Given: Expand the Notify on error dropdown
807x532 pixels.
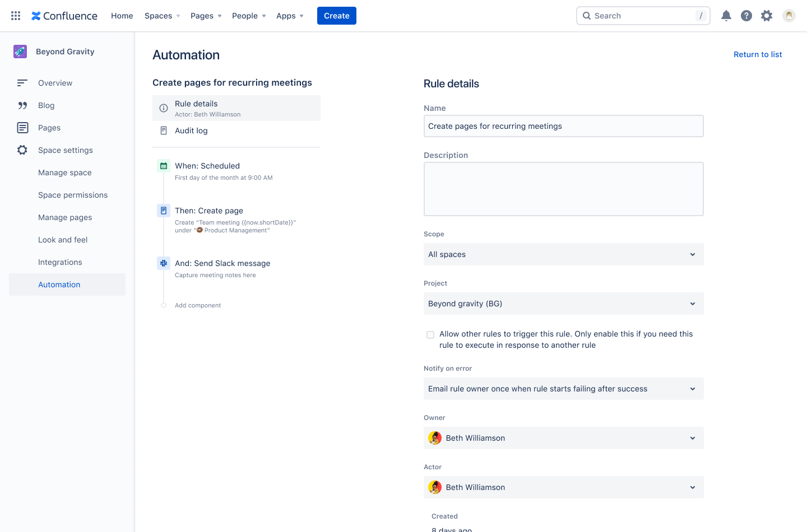Looking at the screenshot, I should tap(564, 389).
